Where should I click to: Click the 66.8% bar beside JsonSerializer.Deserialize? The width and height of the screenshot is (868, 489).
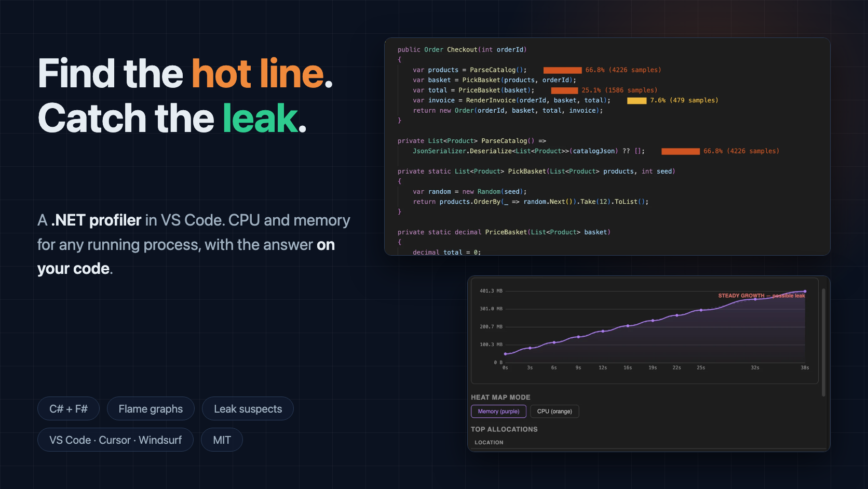pos(681,151)
